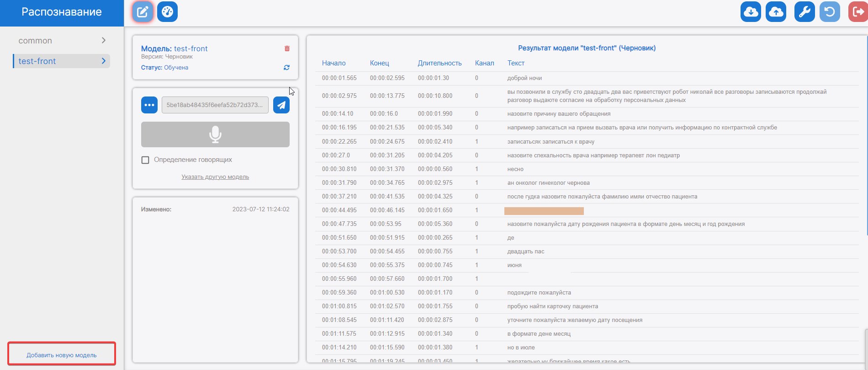Expand the test-front model chevron
Screen dimensions: 868x370
[104, 61]
